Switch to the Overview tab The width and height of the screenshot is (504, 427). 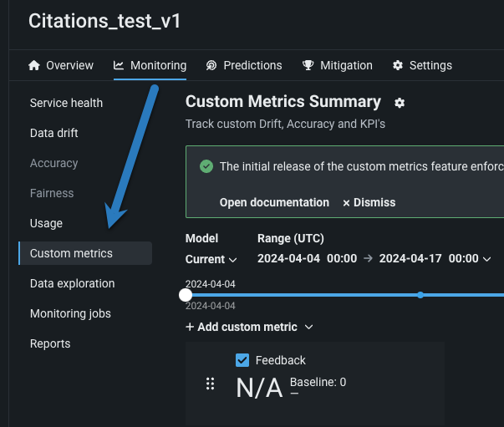61,65
